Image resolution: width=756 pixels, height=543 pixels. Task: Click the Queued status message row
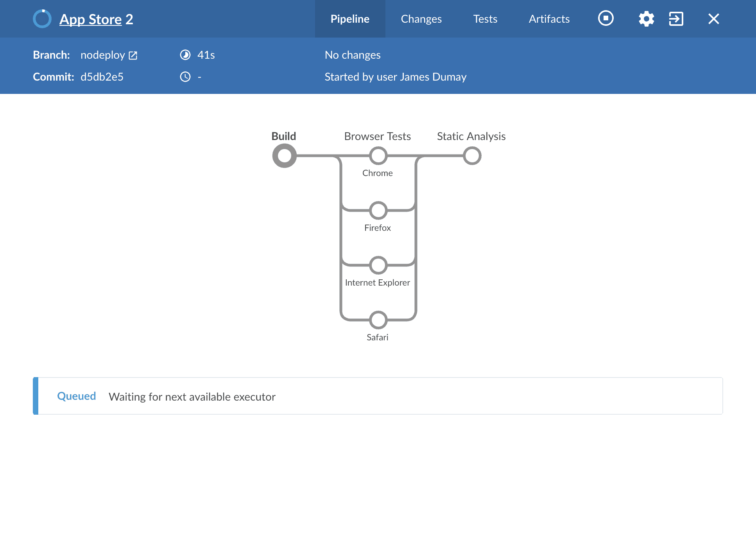(x=378, y=396)
